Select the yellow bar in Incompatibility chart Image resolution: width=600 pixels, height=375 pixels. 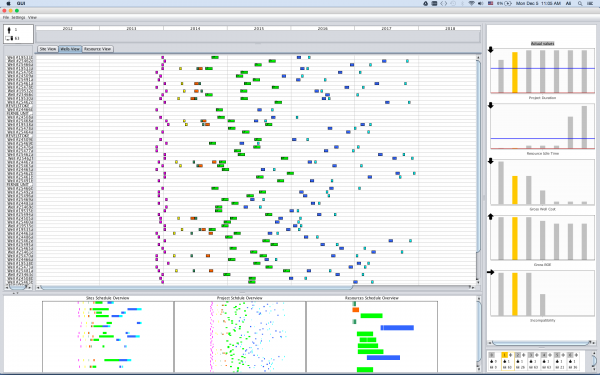pyautogui.click(x=515, y=294)
